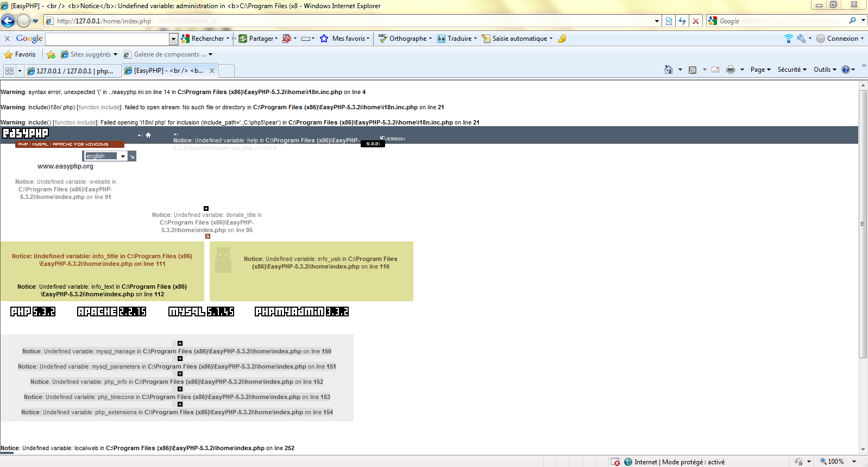Click the add-to-favorites-bar star icon
This screenshot has height=467, width=868.
[x=51, y=54]
